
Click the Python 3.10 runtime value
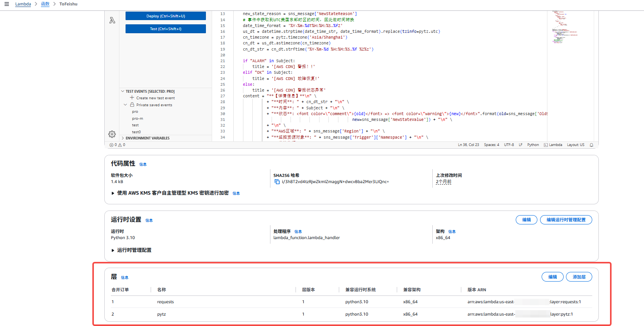123,238
